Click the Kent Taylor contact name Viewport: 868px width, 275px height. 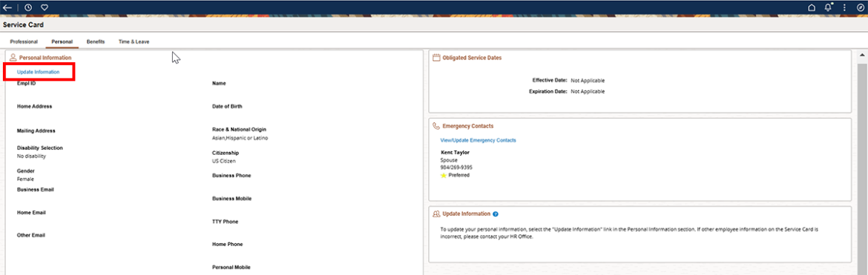tap(455, 152)
